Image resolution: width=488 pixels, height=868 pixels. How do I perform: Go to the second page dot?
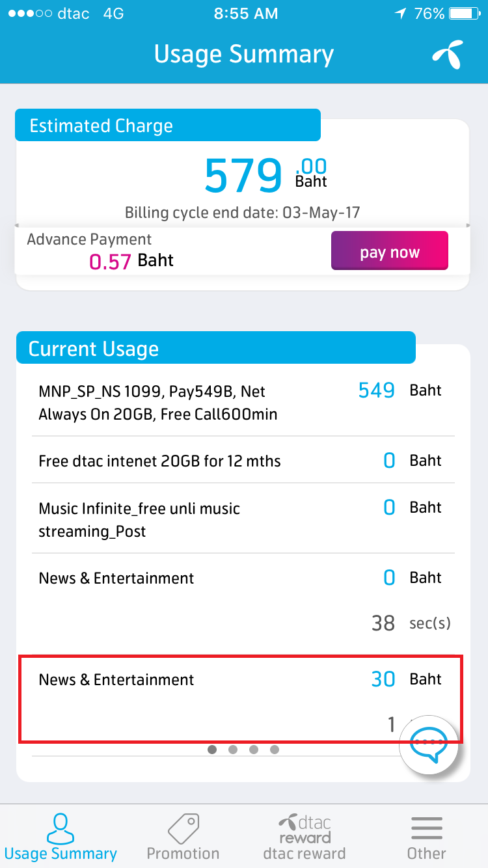click(233, 750)
